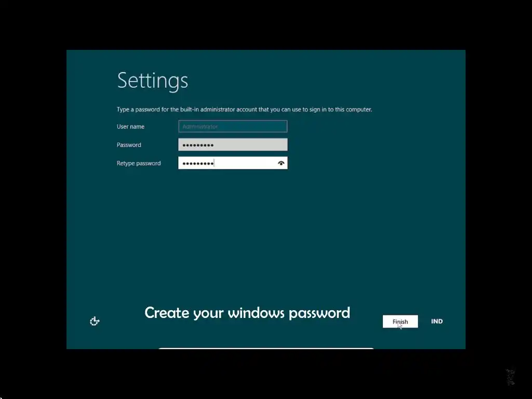Click the Ease of Access icon
Screen dimensions: 532x399
(95, 321)
